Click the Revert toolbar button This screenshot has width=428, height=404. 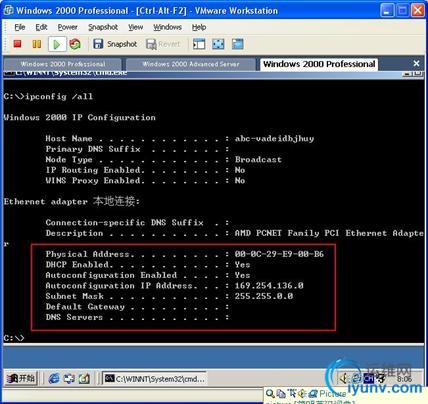click(x=163, y=44)
